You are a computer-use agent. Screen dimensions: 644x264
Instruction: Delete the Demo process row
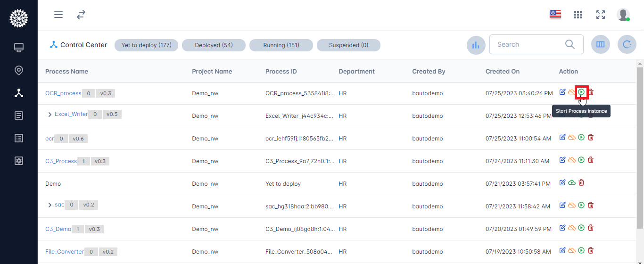click(x=581, y=182)
